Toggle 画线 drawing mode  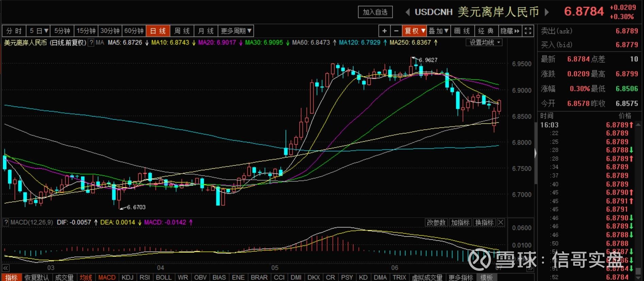[x=462, y=31]
